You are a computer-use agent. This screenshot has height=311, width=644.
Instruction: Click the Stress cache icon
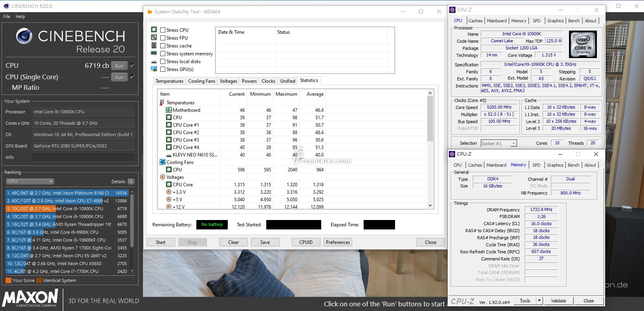[x=154, y=45]
